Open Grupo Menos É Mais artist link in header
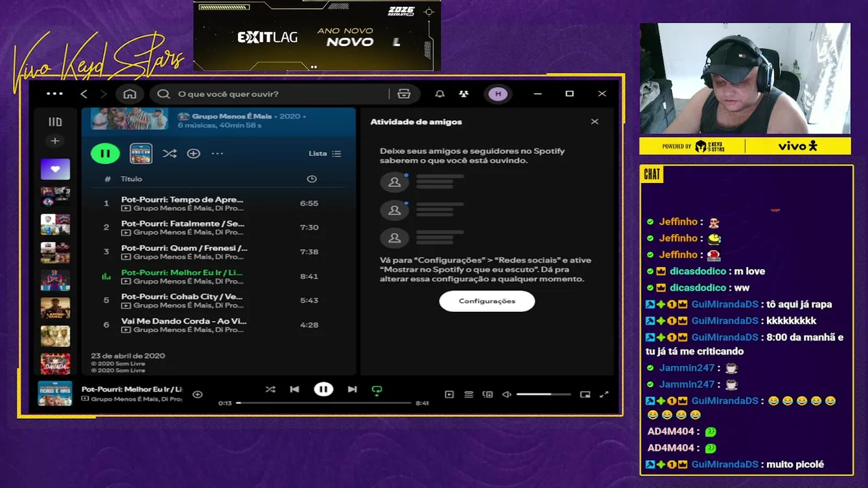 (232, 116)
